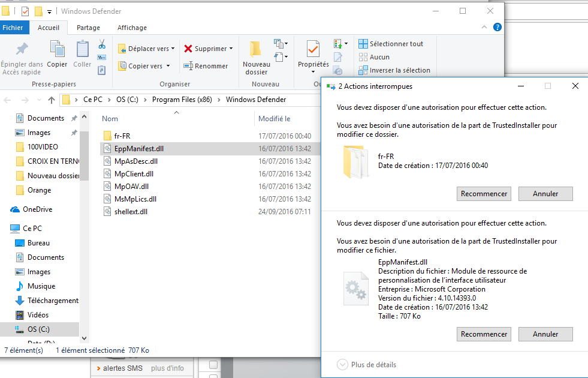Click the History icon beside Propriétés
The width and height of the screenshot is (588, 378).
338,71
